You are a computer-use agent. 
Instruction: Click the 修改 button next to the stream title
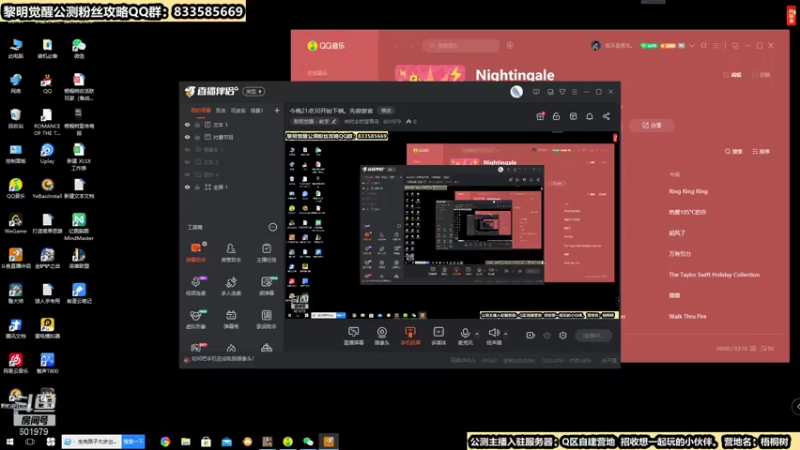click(386, 110)
